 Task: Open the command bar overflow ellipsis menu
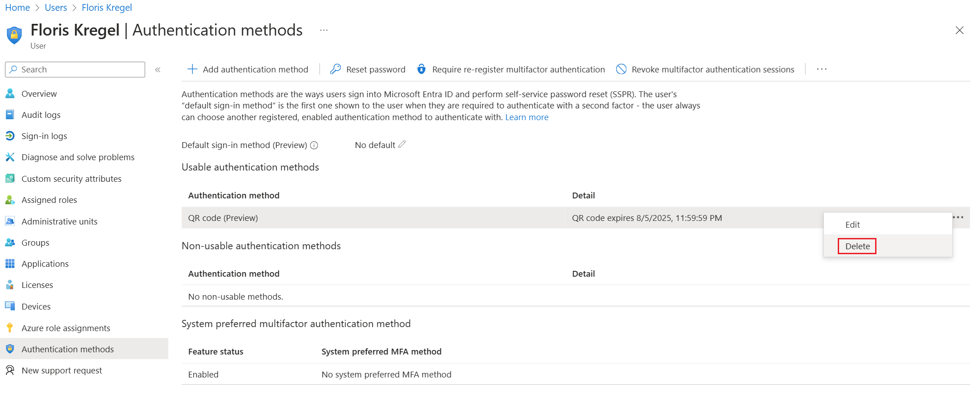point(821,69)
